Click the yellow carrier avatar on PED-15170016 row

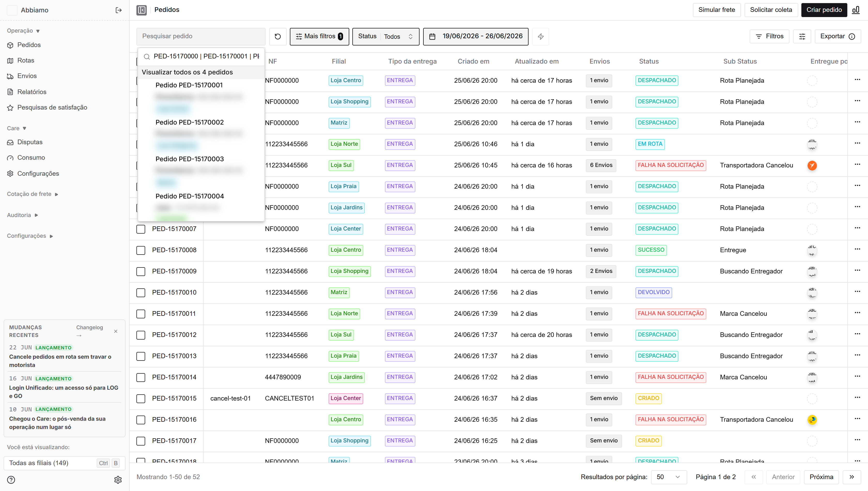tap(812, 419)
